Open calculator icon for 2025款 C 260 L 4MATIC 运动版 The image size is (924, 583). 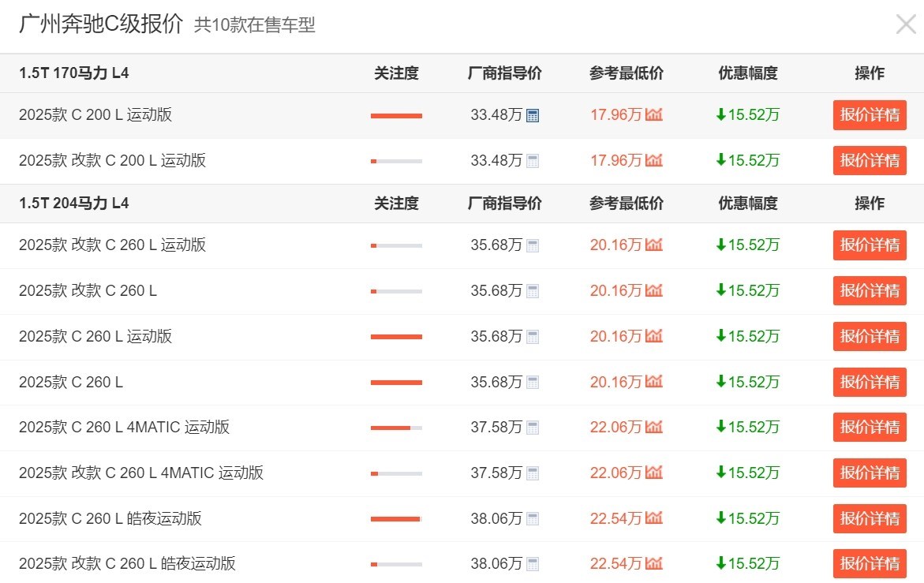point(533,428)
